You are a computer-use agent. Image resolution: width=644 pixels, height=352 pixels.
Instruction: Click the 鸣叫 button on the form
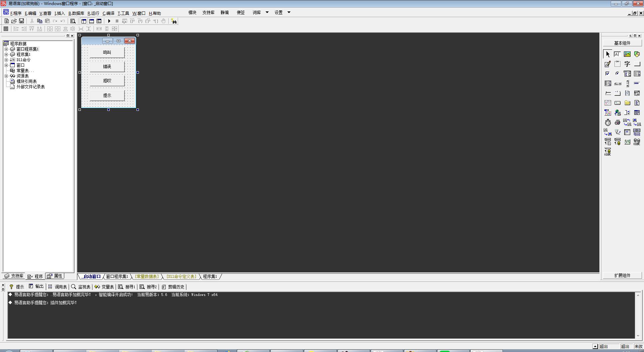pos(107,52)
